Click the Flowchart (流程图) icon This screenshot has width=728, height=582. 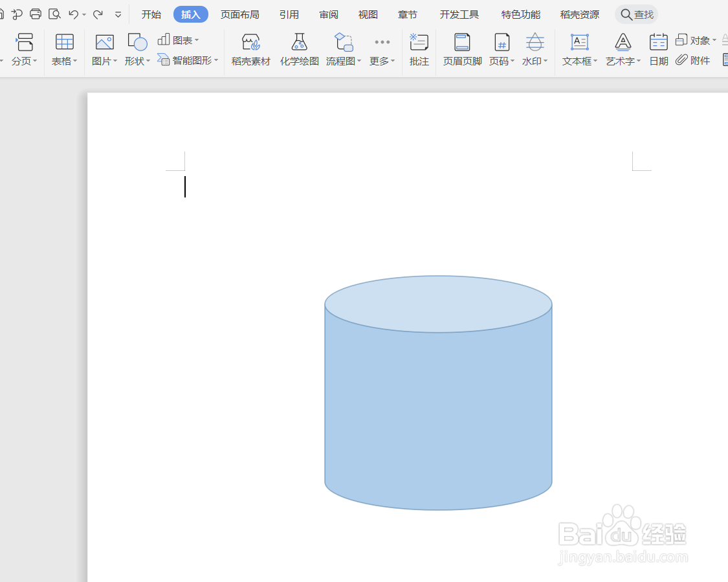344,42
